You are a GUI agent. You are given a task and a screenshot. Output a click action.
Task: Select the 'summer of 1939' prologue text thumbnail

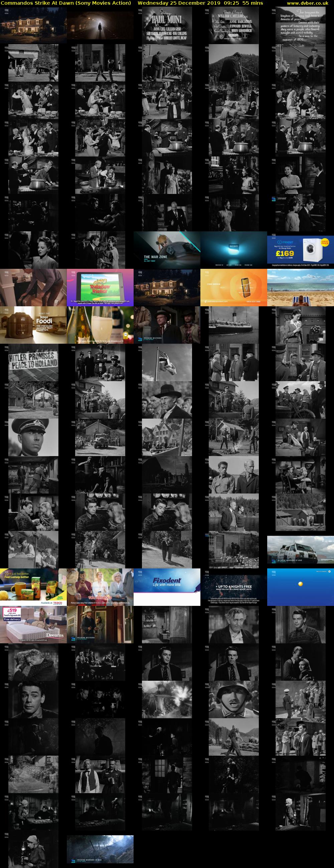(301, 25)
